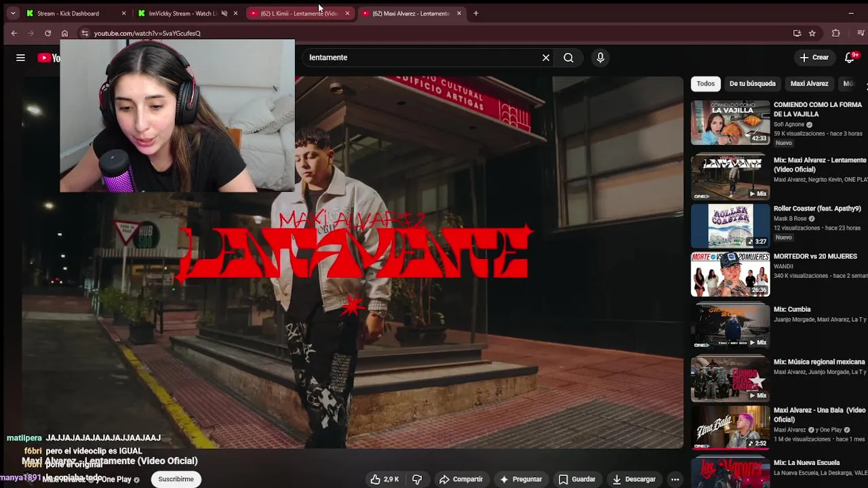Select the Maxi Alvarez filter chip
Screen dimensions: 868x488
pos(809,83)
